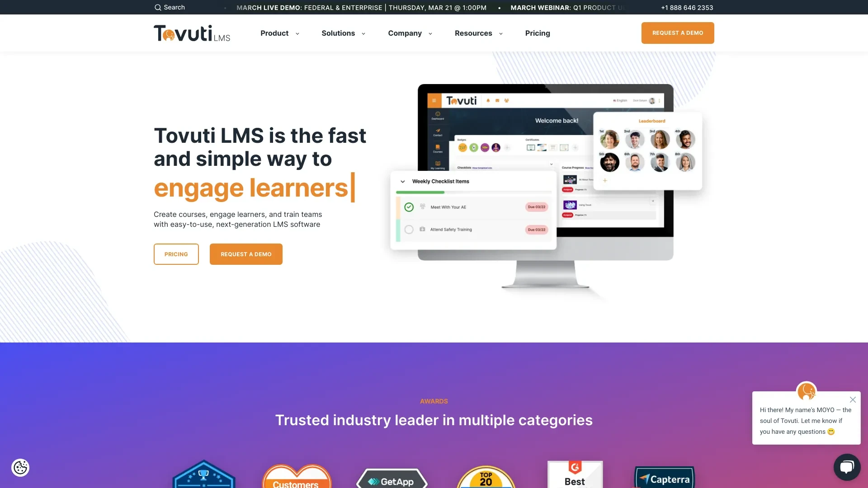Click the search magnifier icon
Image resolution: width=868 pixels, height=488 pixels.
coord(157,7)
